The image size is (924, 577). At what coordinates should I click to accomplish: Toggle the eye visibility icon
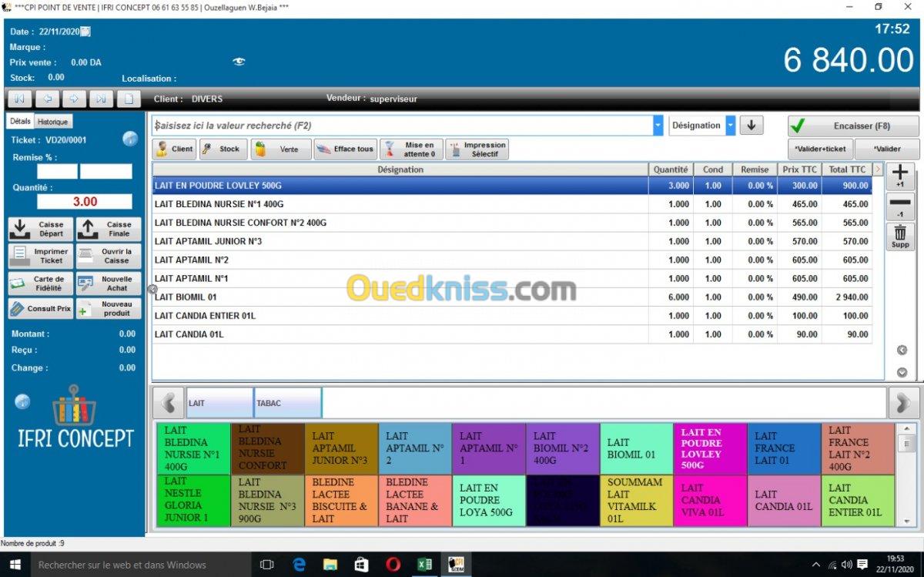(239, 62)
